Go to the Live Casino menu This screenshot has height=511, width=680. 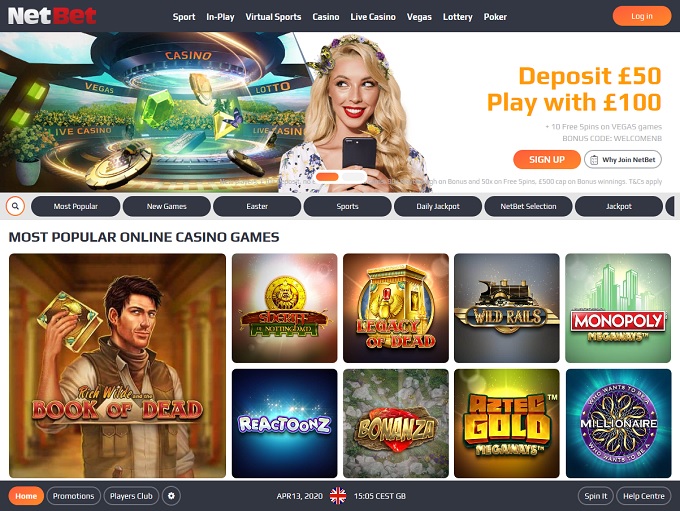pyautogui.click(x=373, y=17)
